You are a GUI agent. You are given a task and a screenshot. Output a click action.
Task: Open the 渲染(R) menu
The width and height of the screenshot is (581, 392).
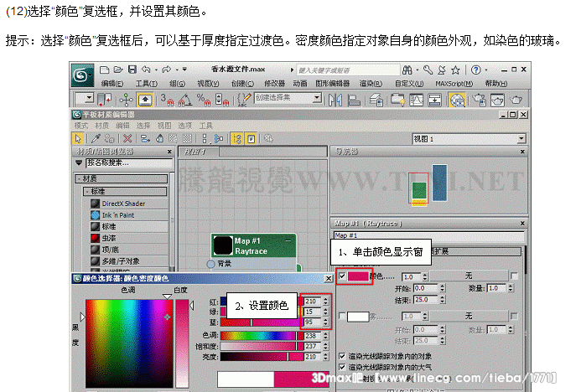[371, 83]
